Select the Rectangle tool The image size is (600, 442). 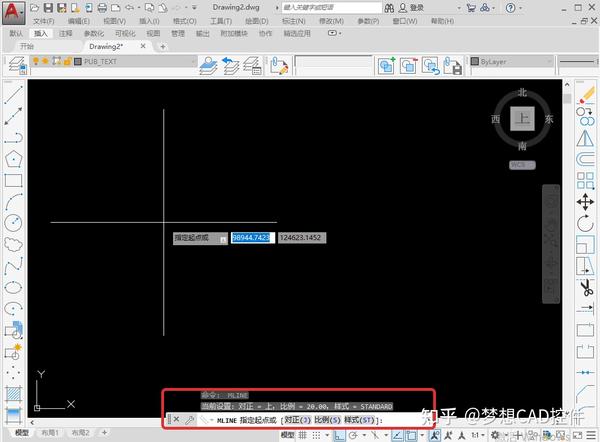point(13,180)
